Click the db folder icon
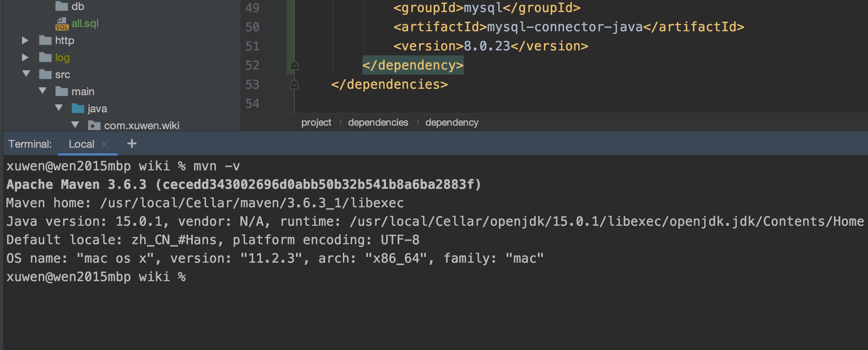This screenshot has width=868, height=350. coord(62,6)
